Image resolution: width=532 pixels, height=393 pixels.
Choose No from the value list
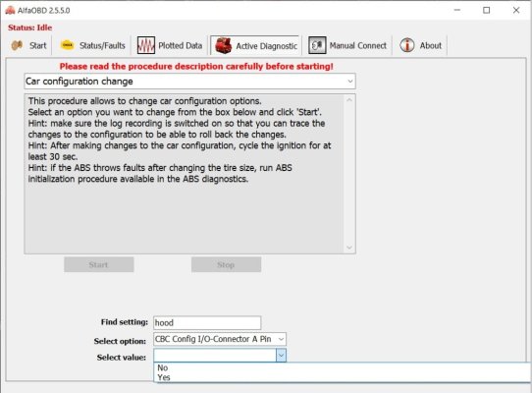163,367
